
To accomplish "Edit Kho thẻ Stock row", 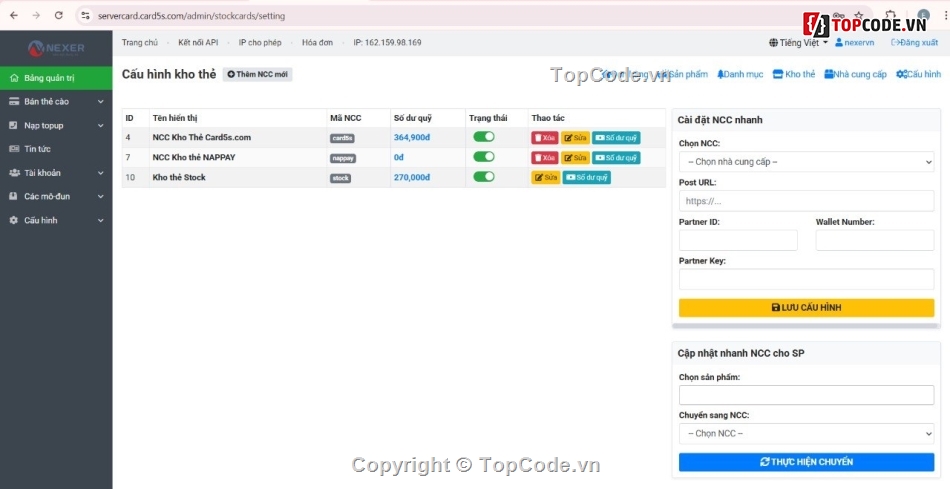I will (x=545, y=178).
